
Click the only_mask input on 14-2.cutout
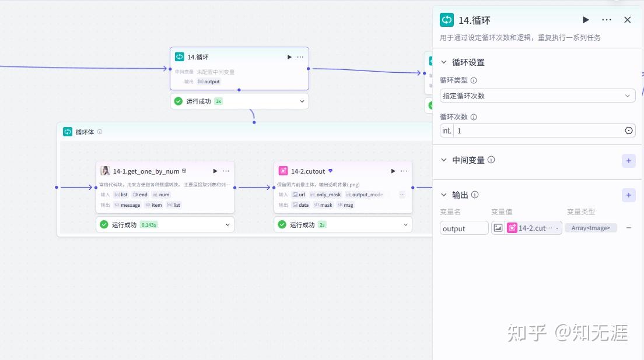click(325, 195)
